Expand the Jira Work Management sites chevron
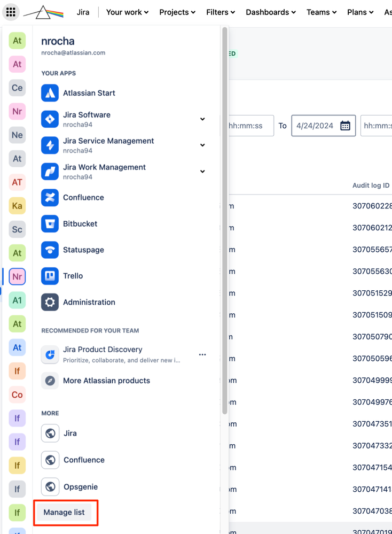The image size is (392, 534). (202, 171)
